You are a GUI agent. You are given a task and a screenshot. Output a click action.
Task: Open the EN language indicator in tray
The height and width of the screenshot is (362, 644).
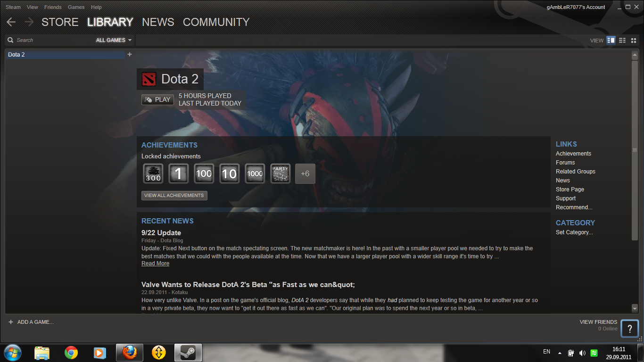tap(546, 352)
